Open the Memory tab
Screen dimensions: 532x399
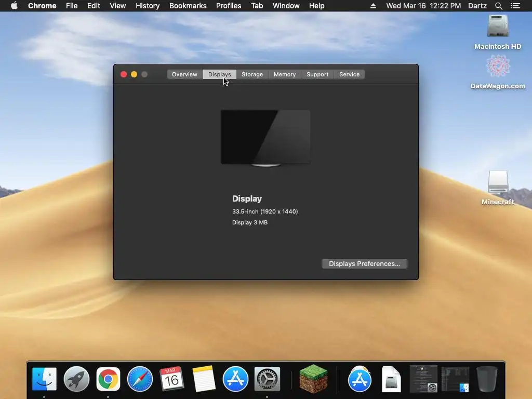[x=285, y=74]
